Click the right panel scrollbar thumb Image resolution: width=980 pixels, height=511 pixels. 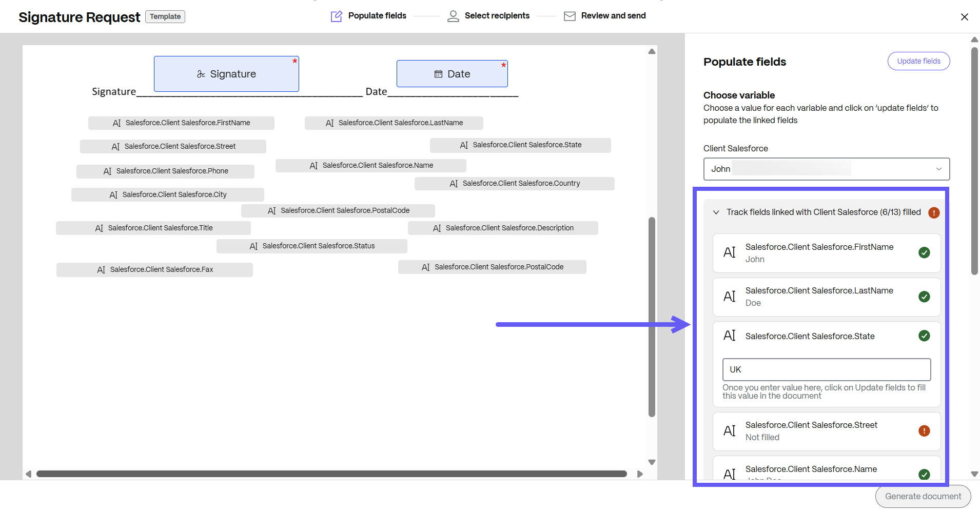coord(974,161)
